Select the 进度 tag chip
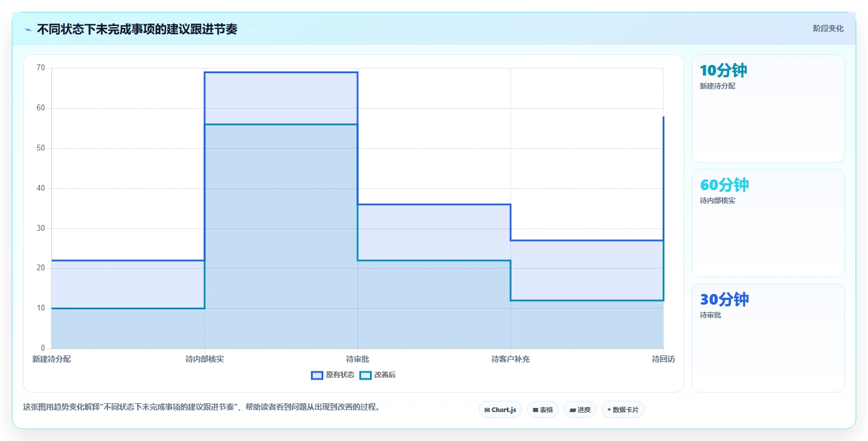This screenshot has width=868, height=441. click(580, 410)
